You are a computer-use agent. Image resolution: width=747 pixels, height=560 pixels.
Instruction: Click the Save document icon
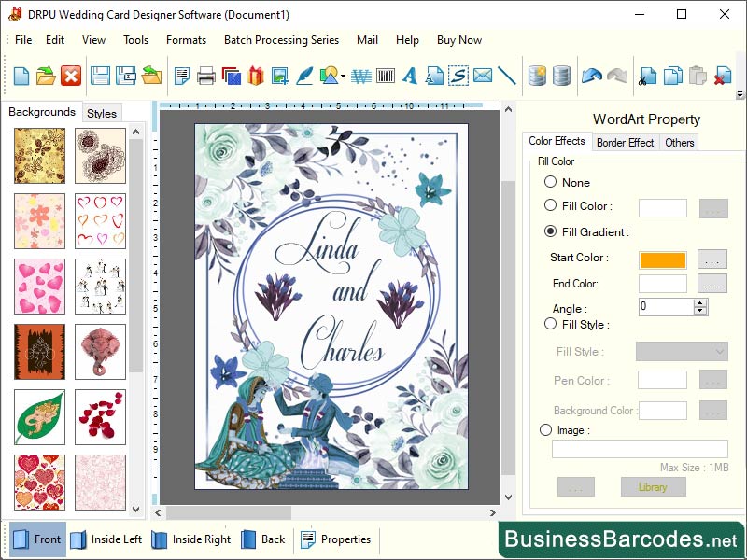point(99,76)
